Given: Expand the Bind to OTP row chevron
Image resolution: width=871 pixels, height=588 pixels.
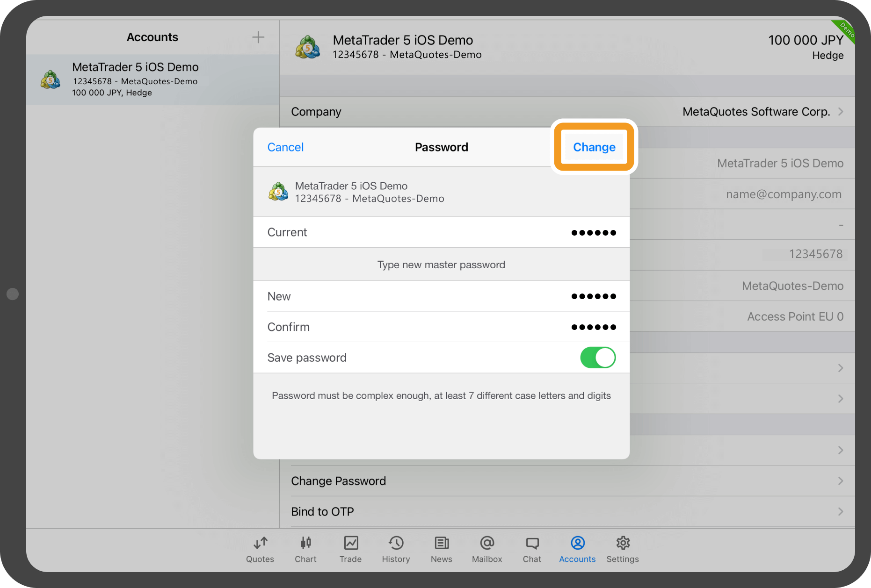Looking at the screenshot, I should [x=840, y=512].
